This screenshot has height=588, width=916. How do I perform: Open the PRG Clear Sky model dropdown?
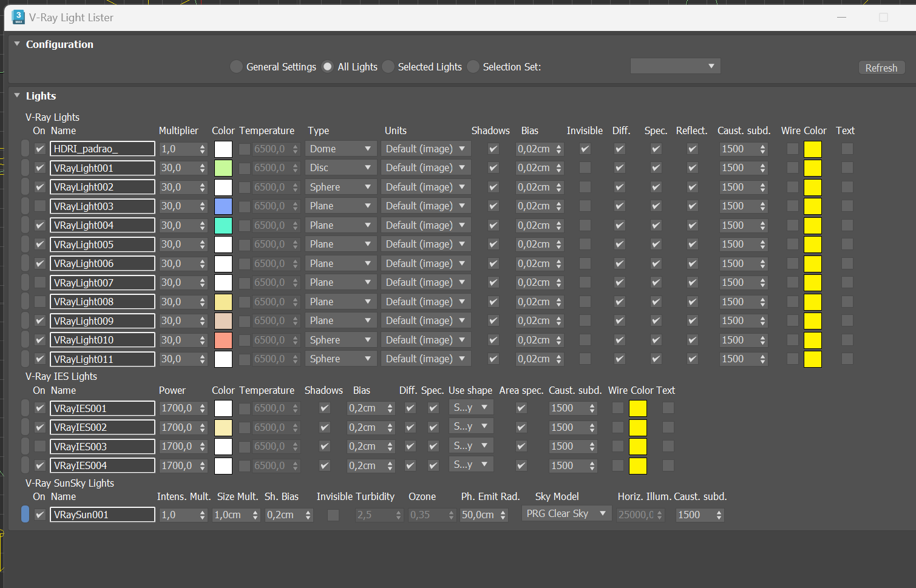click(567, 514)
